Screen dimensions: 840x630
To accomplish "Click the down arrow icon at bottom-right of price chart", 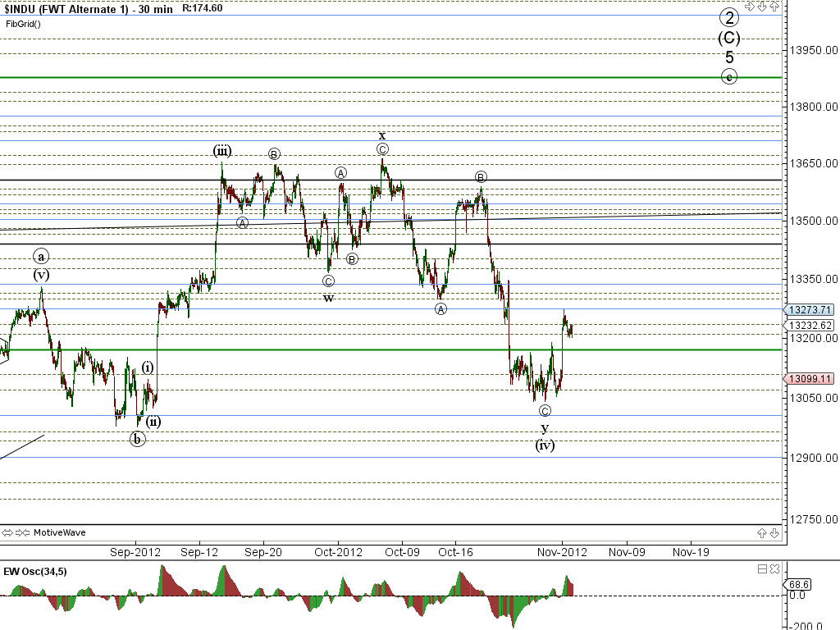I will tap(774, 533).
